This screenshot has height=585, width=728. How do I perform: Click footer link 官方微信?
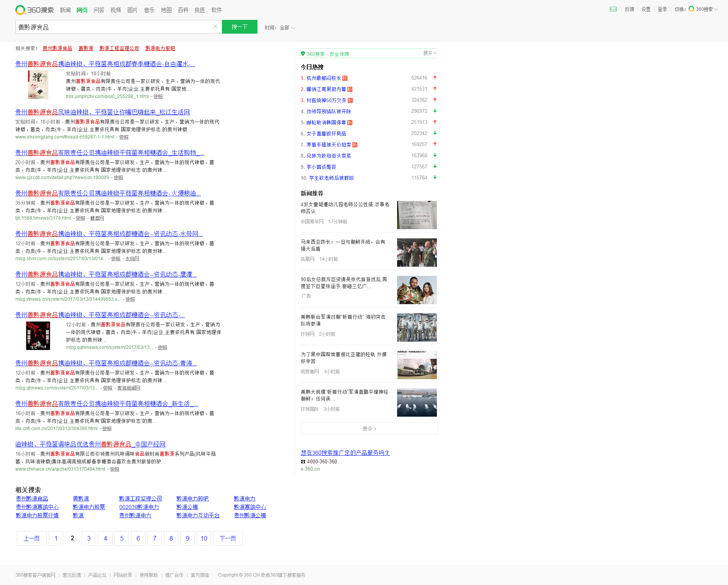pos(200,575)
